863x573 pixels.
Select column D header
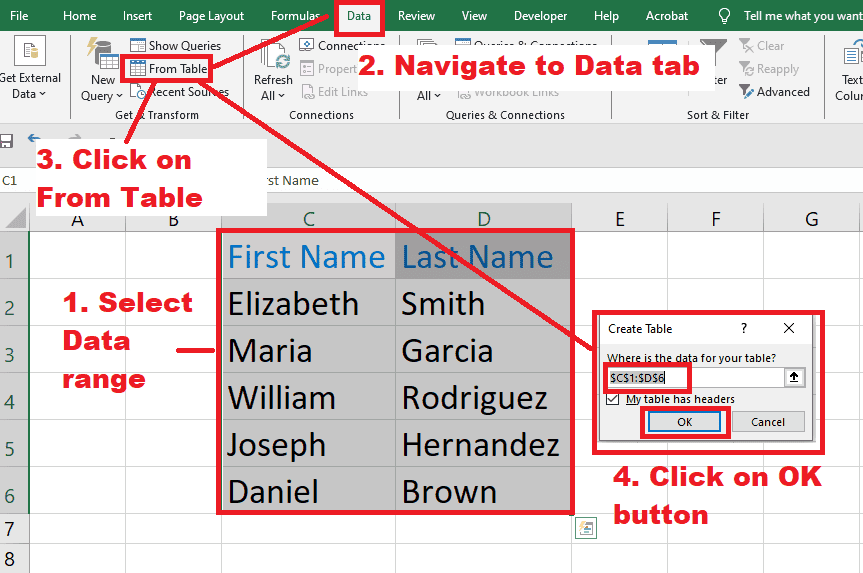click(x=483, y=219)
